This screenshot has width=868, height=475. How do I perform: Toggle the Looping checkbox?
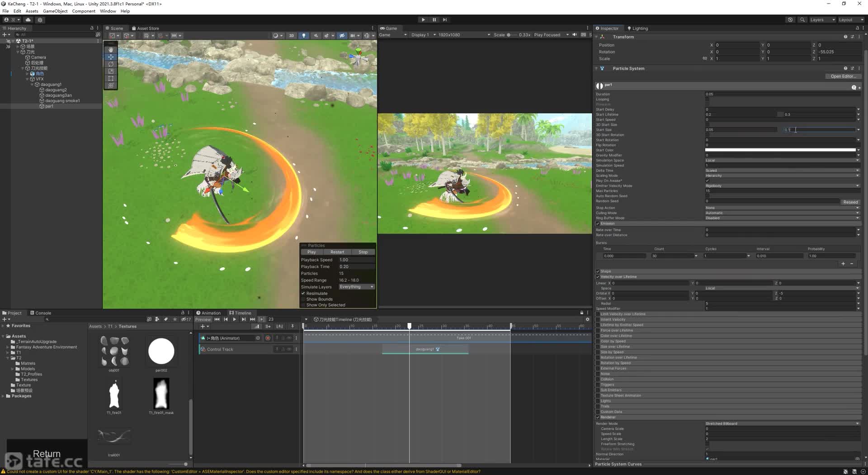(x=708, y=100)
